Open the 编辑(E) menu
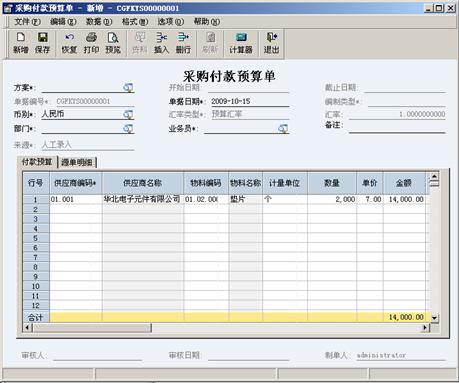This screenshot has height=383, width=459. point(63,22)
